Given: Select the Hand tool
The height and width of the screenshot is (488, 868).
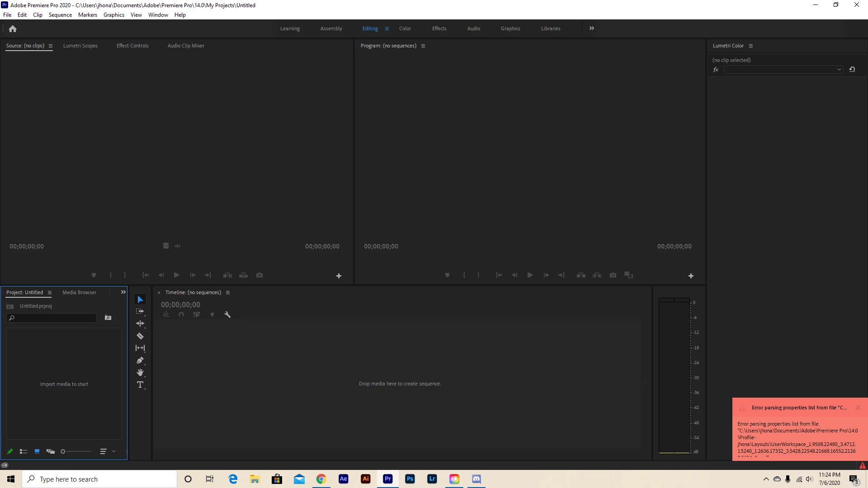Looking at the screenshot, I should coord(140,373).
